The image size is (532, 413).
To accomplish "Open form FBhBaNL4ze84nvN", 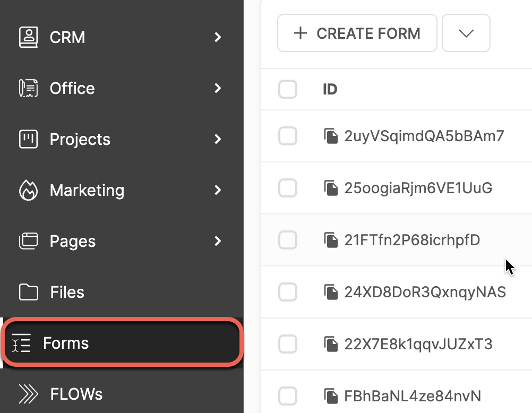I will click(x=413, y=396).
